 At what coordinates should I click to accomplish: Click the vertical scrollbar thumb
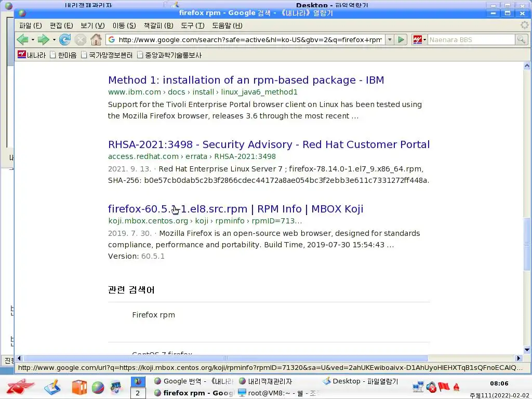tap(527, 244)
